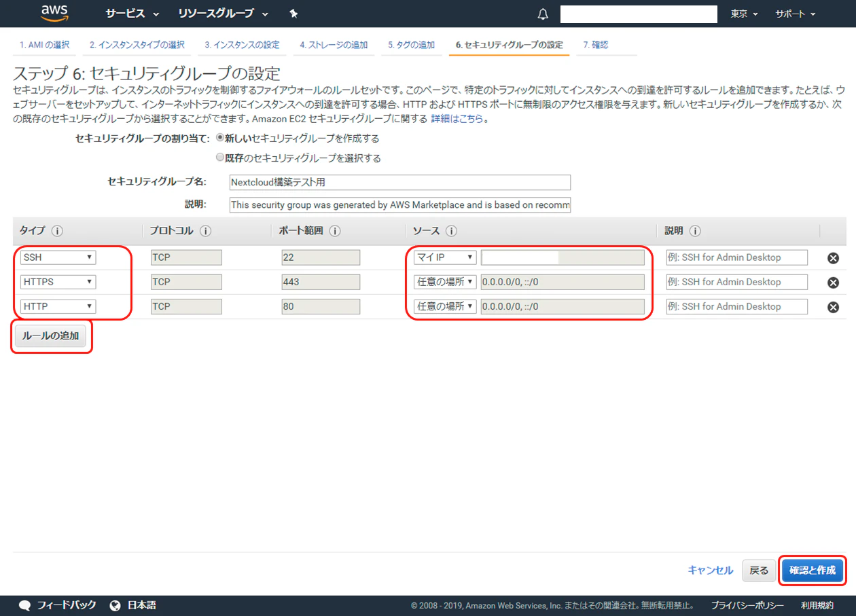
Task: Open the HTTP type dropdown
Action: coord(58,306)
